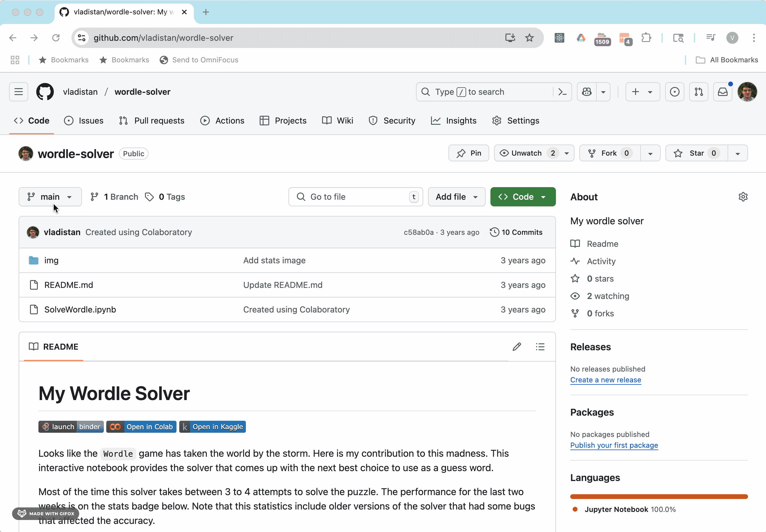Reload the page in the browser
766x532 pixels.
[x=56, y=38]
